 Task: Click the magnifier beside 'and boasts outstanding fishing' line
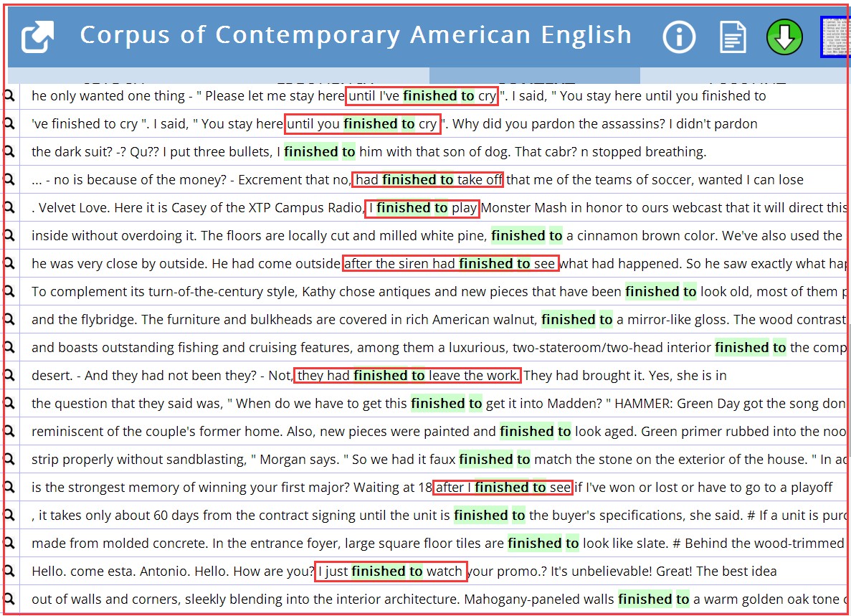pos(9,347)
